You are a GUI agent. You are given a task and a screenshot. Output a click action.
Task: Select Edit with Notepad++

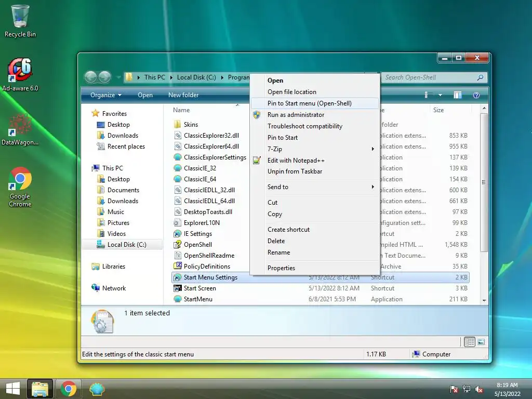pyautogui.click(x=315, y=161)
